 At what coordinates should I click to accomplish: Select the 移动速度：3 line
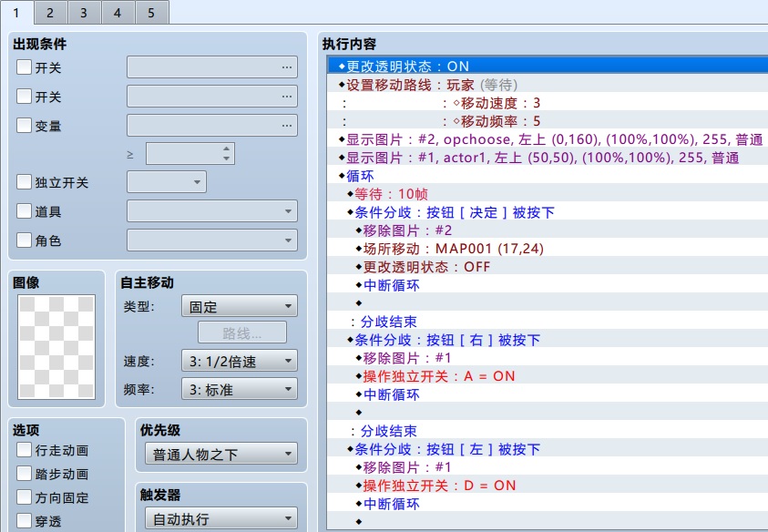coord(548,103)
